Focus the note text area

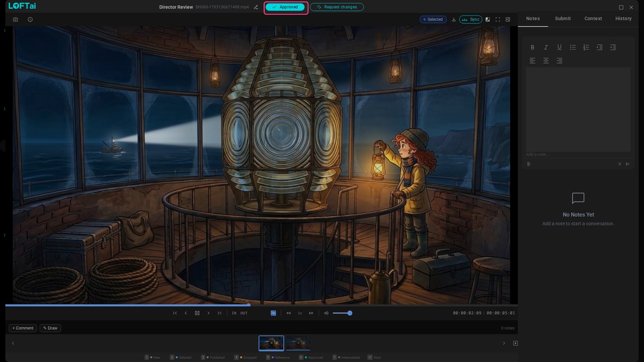coord(578,110)
